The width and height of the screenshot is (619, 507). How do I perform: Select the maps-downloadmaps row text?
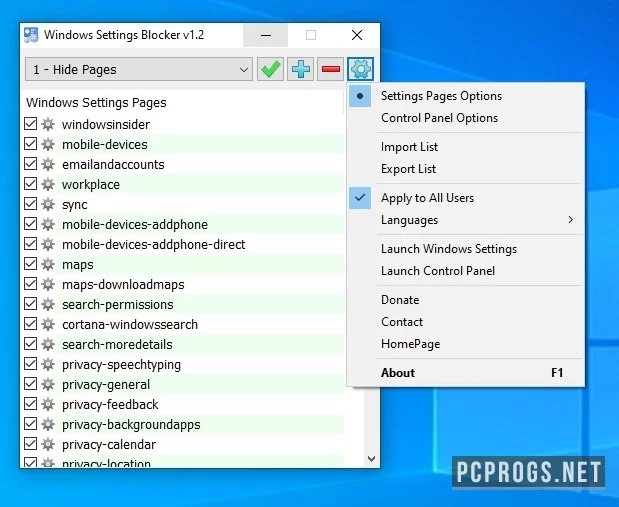pyautogui.click(x=123, y=284)
